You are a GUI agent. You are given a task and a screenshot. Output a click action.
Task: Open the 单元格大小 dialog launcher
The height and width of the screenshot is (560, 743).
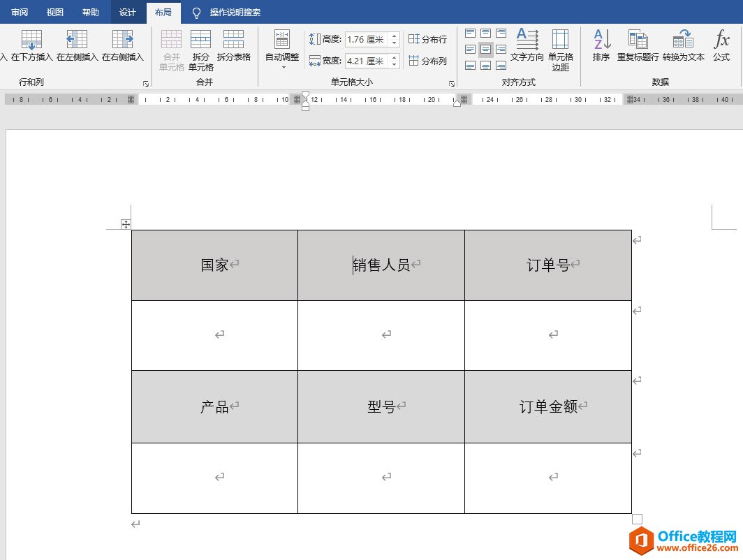[x=452, y=84]
